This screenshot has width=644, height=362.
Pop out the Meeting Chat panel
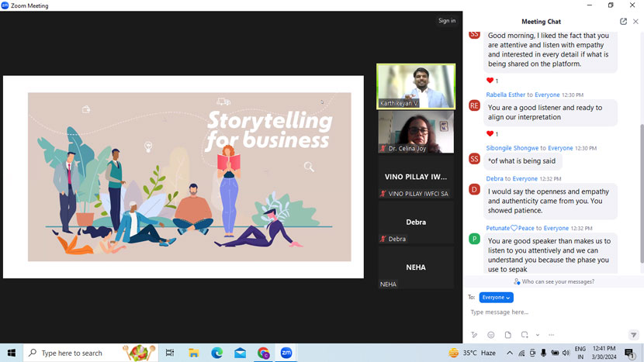(x=623, y=22)
